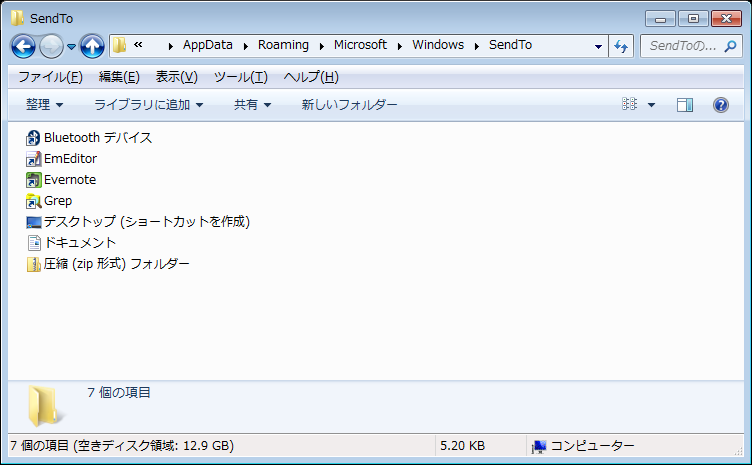This screenshot has width=752, height=465.
Task: Select the EmEditor shortcut icon
Action: [x=34, y=159]
